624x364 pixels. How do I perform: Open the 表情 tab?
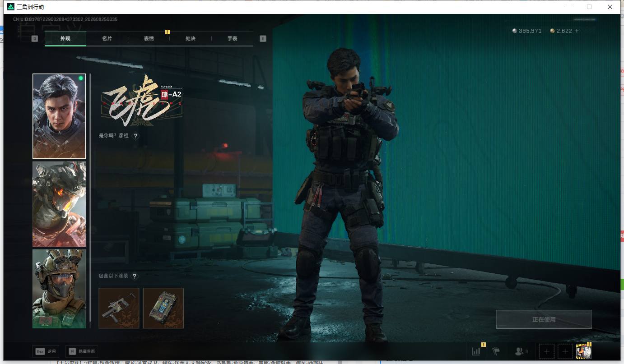[x=149, y=39]
